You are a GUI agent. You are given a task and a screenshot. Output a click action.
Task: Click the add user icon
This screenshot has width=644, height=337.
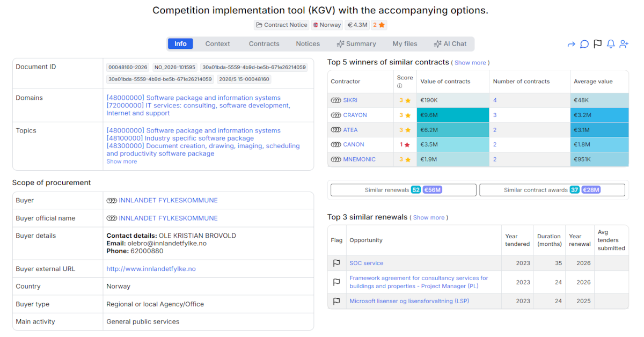coord(624,44)
